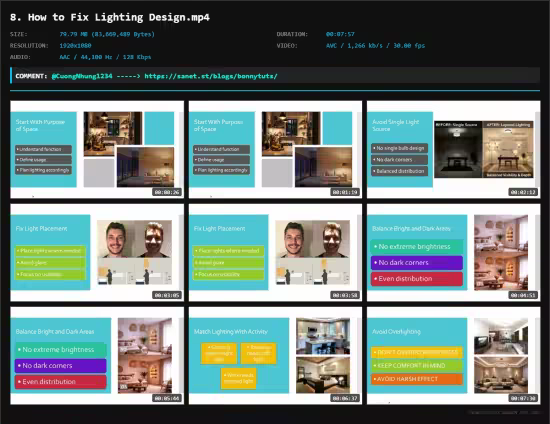Click 'Plan lighting accordingly' in 00:01:19 frame
Viewport: 550px width, 424px height.
click(221, 170)
